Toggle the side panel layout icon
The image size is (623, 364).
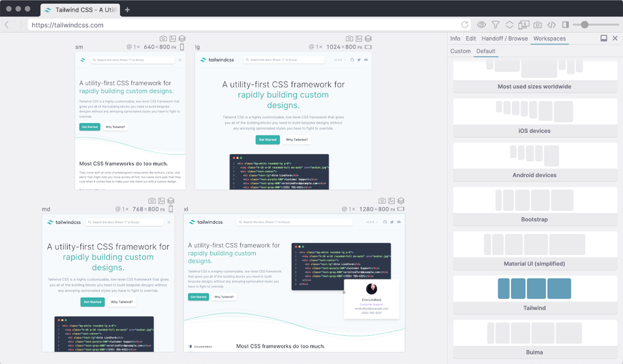pos(565,24)
